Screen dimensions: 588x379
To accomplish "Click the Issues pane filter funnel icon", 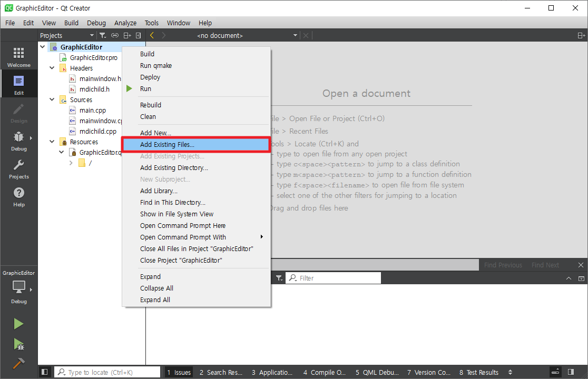I will click(x=279, y=278).
